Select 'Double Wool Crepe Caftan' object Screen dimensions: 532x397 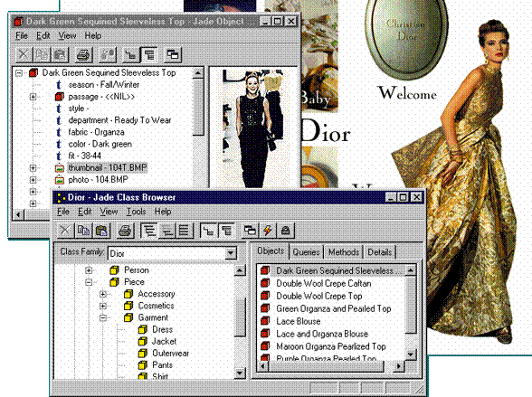point(324,283)
